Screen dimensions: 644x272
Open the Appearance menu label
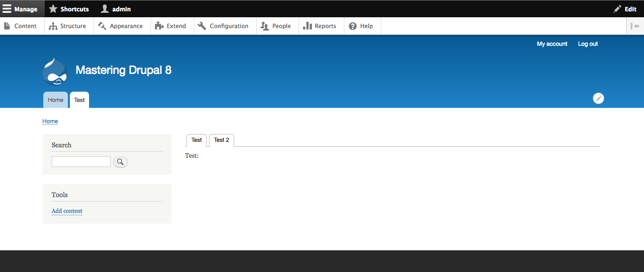pyautogui.click(x=126, y=26)
